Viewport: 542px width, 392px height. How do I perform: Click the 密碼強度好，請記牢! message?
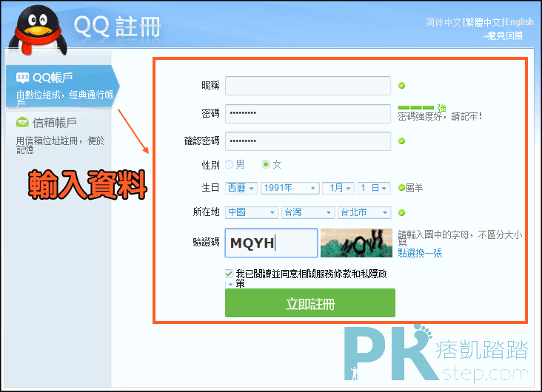(x=440, y=116)
